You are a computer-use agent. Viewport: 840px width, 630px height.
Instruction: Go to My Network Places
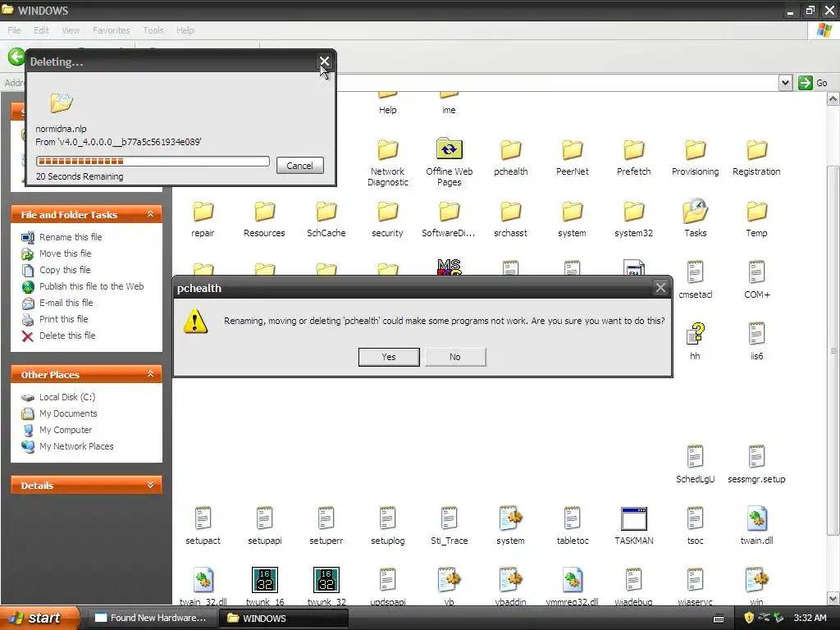tap(76, 446)
